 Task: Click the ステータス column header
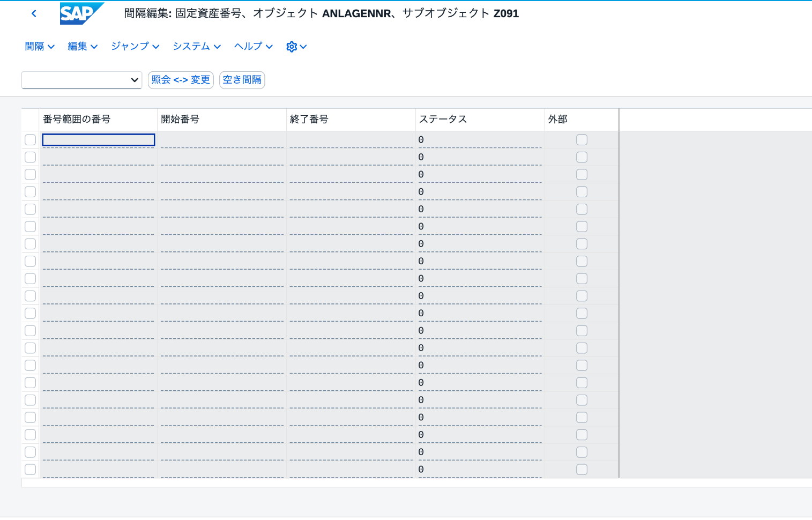click(480, 120)
